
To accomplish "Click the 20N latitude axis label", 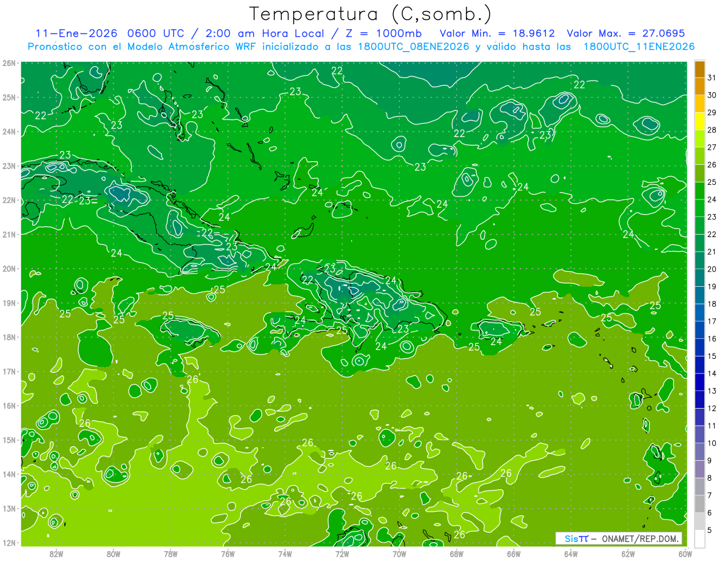I will pos(9,269).
